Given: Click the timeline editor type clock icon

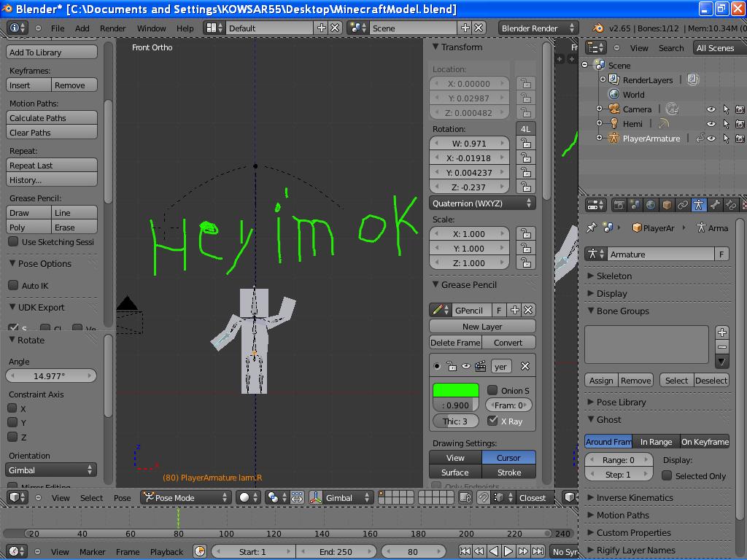Looking at the screenshot, I should pyautogui.click(x=18, y=551).
